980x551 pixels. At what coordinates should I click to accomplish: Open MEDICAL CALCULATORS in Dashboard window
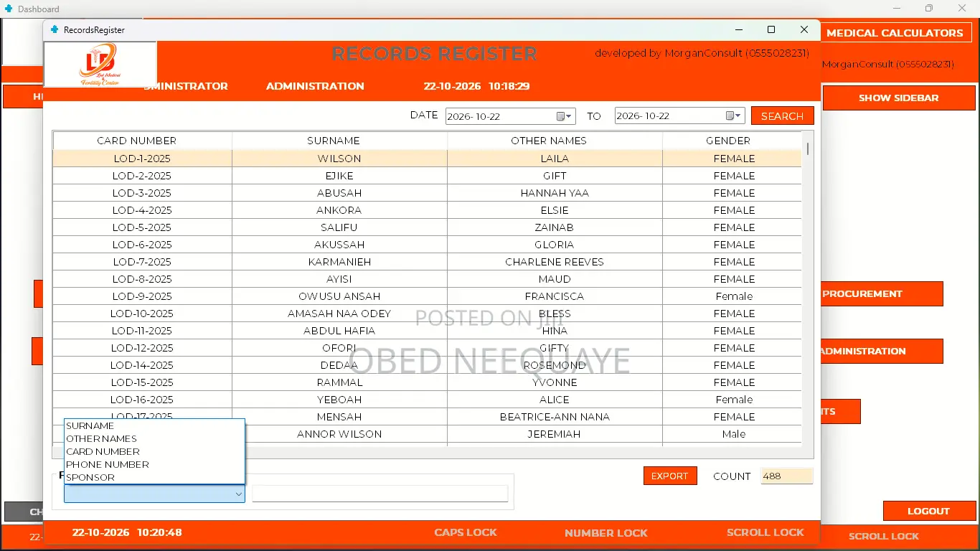895,33
